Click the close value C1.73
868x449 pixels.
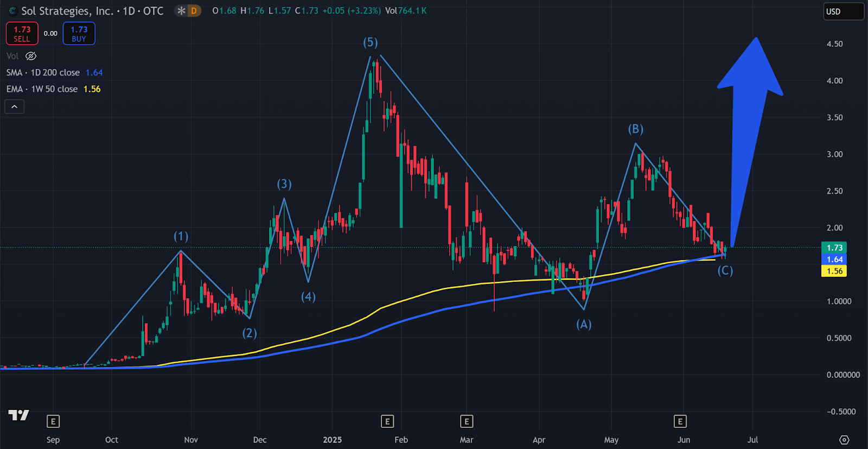(x=307, y=11)
